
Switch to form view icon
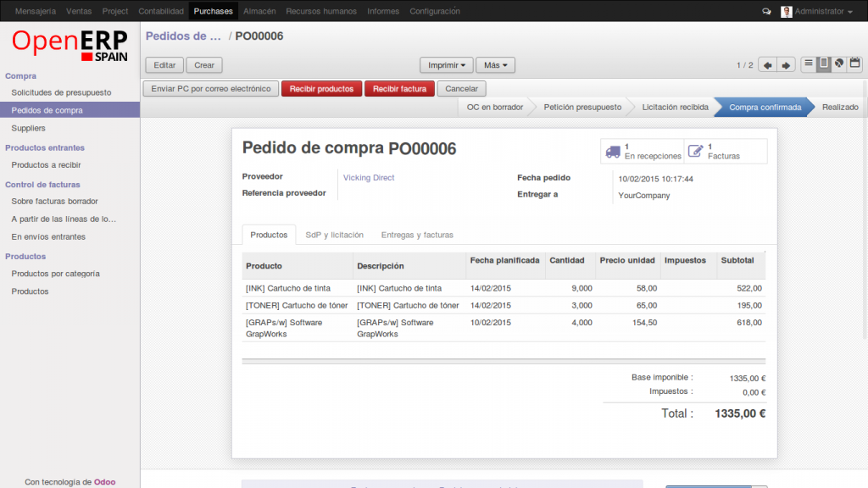tap(824, 64)
